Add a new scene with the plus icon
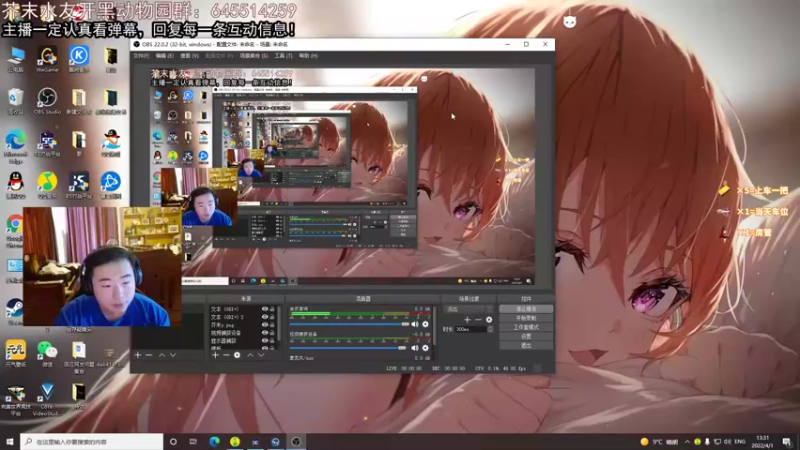800x450 pixels. [x=138, y=355]
